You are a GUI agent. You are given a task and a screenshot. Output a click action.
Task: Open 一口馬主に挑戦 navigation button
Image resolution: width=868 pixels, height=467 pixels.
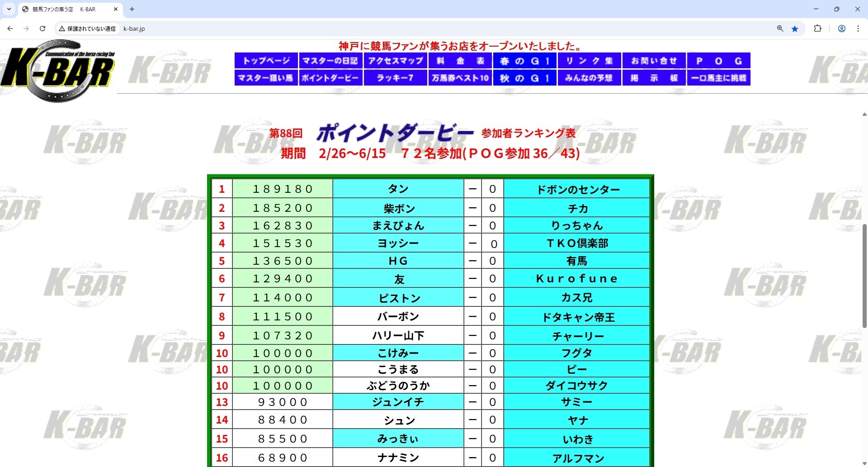pos(719,78)
